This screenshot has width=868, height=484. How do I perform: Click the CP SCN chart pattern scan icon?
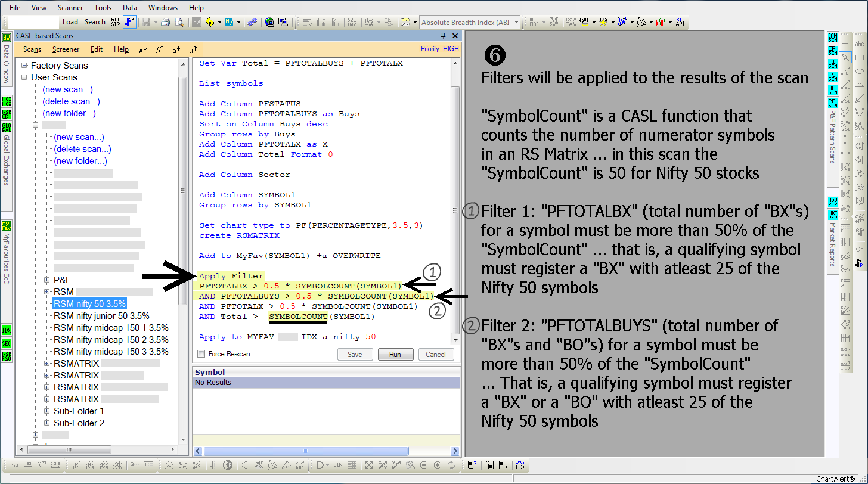(833, 51)
